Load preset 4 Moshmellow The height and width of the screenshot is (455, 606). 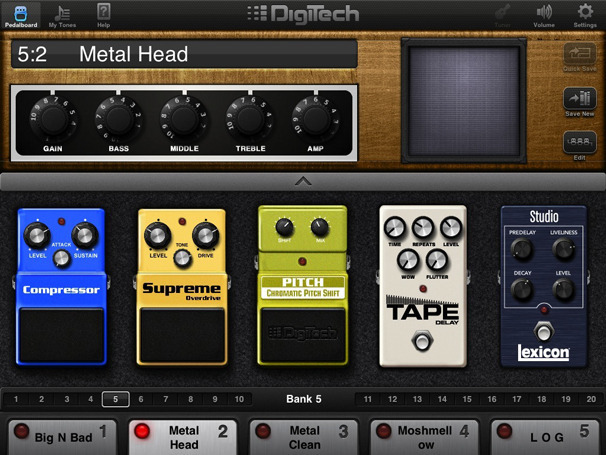[424, 437]
